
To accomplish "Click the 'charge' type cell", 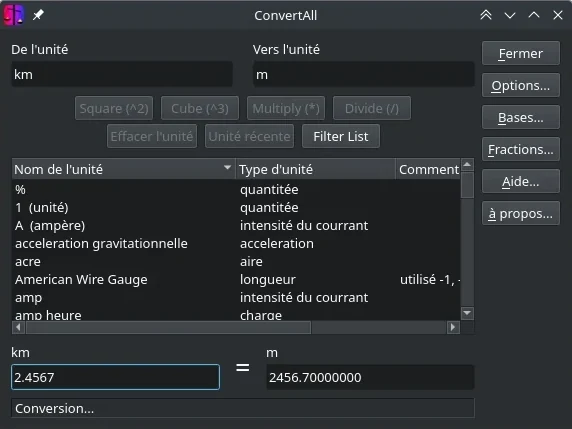I will point(261,315).
